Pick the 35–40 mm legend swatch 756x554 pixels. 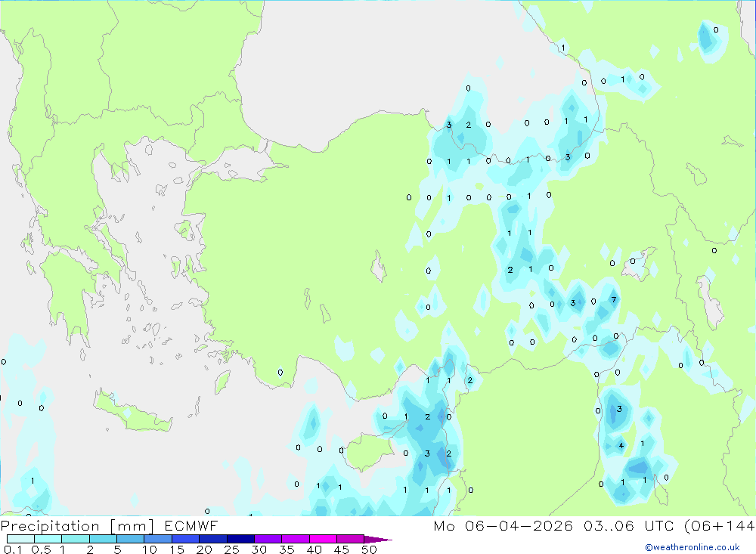pos(295,539)
